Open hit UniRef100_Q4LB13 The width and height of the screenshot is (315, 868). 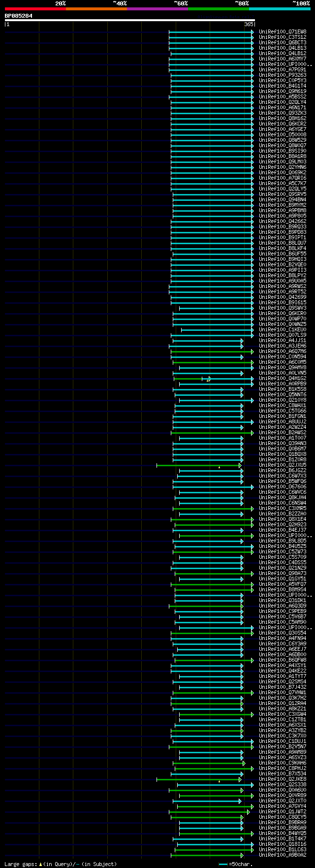click(x=283, y=48)
